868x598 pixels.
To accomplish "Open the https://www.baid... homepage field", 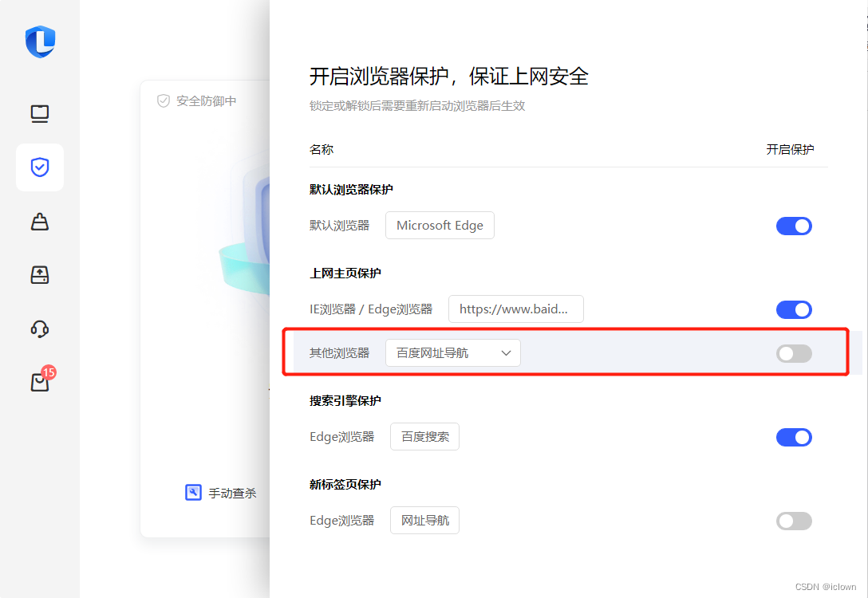I will tap(515, 309).
